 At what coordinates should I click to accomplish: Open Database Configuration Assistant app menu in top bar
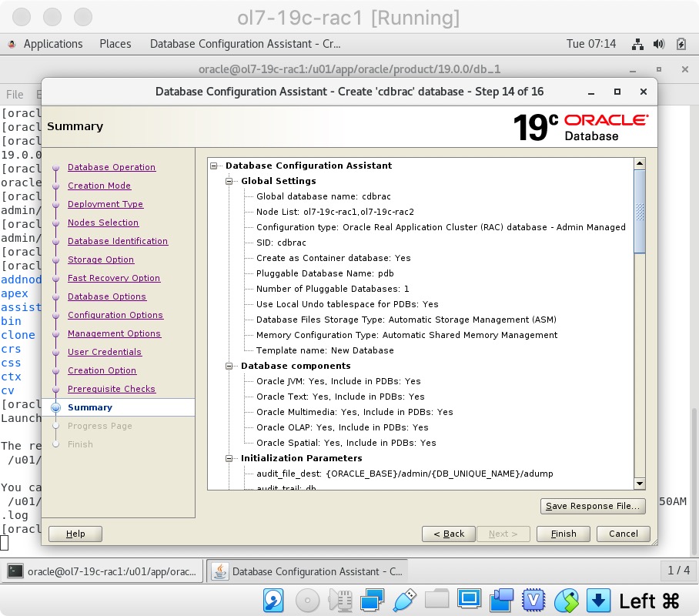point(245,44)
